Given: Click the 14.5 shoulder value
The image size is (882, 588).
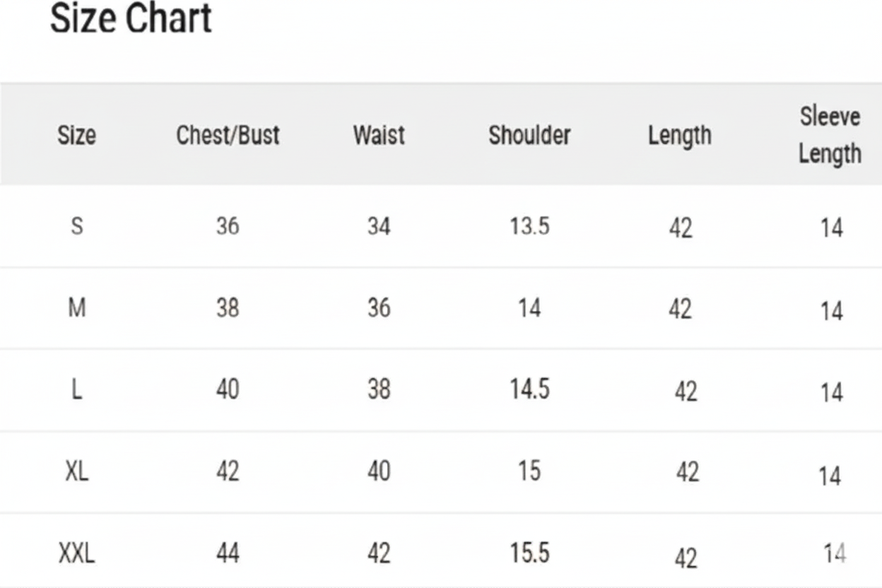Looking at the screenshot, I should [529, 389].
